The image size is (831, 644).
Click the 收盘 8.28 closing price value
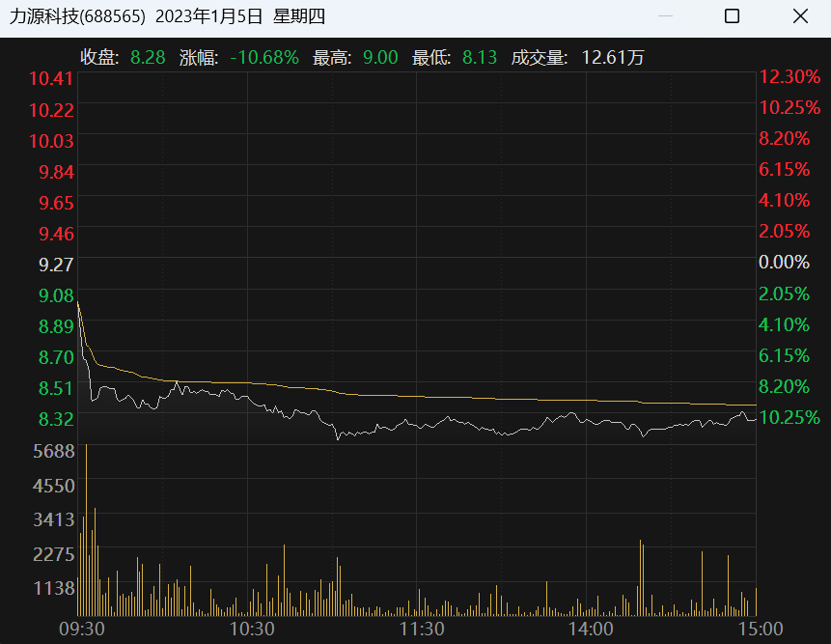(x=148, y=58)
